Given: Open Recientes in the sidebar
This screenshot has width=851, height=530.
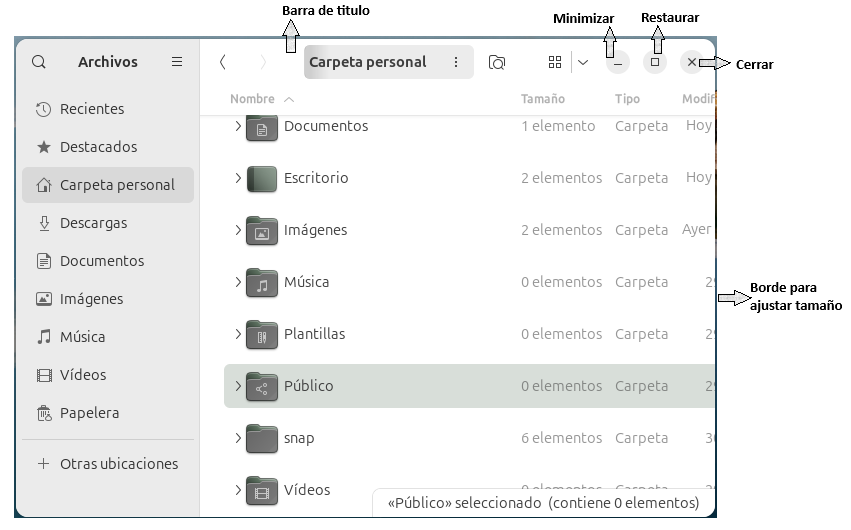Looking at the screenshot, I should tap(91, 109).
